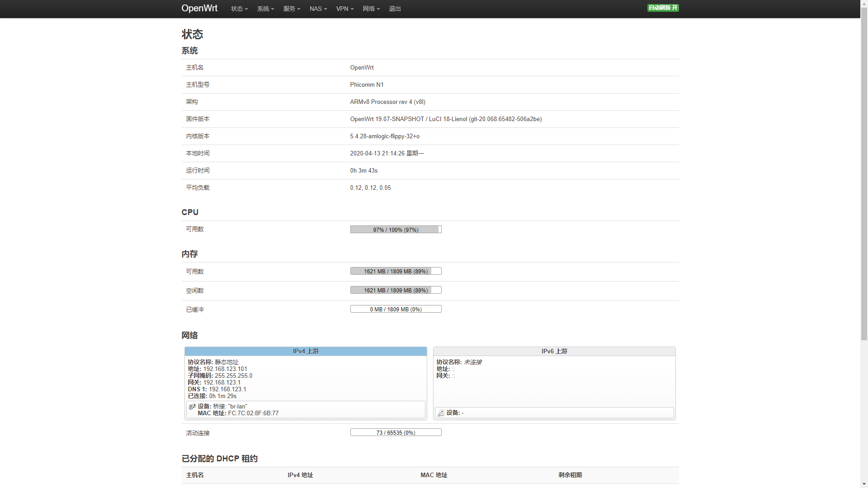Toggle the auto refresh (自动刷新) badge
This screenshot has width=868, height=488.
click(x=663, y=8)
